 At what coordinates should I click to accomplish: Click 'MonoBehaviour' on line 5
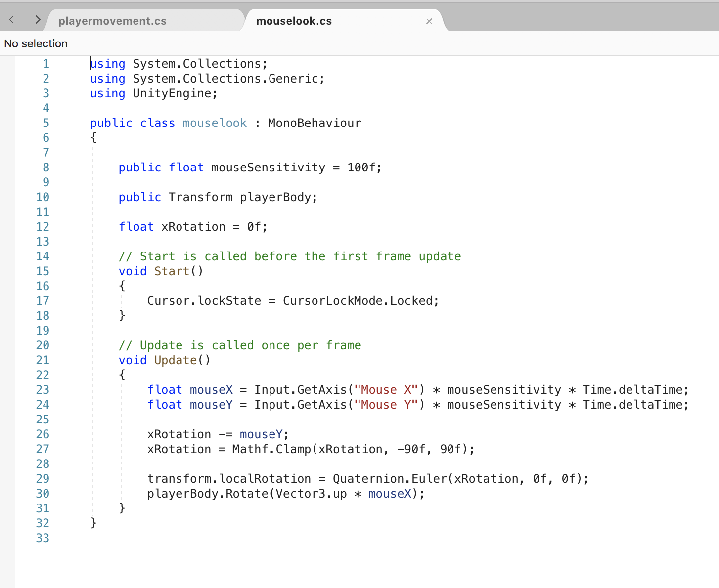(x=315, y=123)
